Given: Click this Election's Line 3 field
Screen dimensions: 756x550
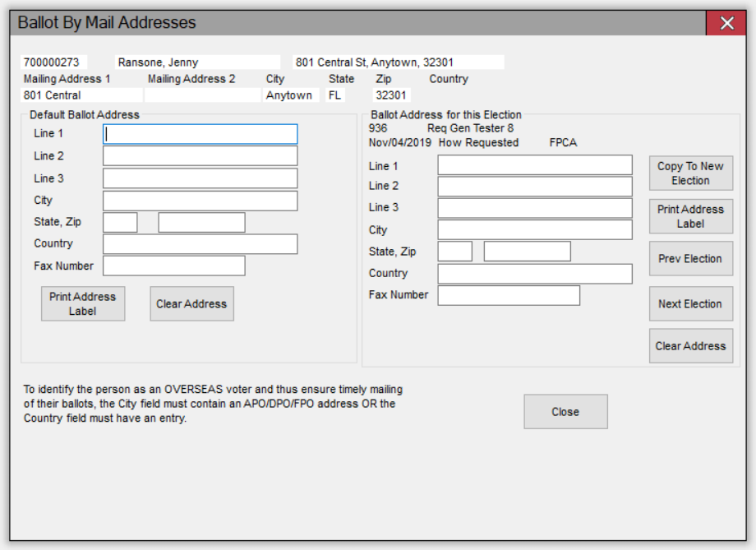Looking at the screenshot, I should tap(535, 208).
